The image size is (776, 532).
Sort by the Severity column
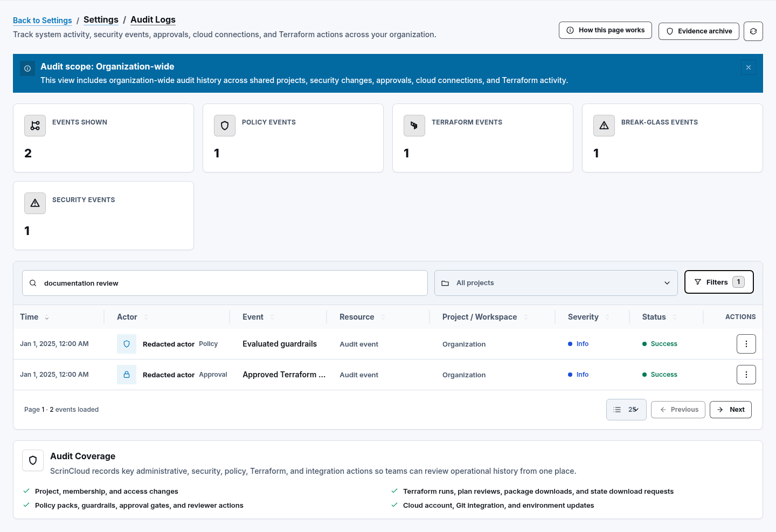coord(589,317)
